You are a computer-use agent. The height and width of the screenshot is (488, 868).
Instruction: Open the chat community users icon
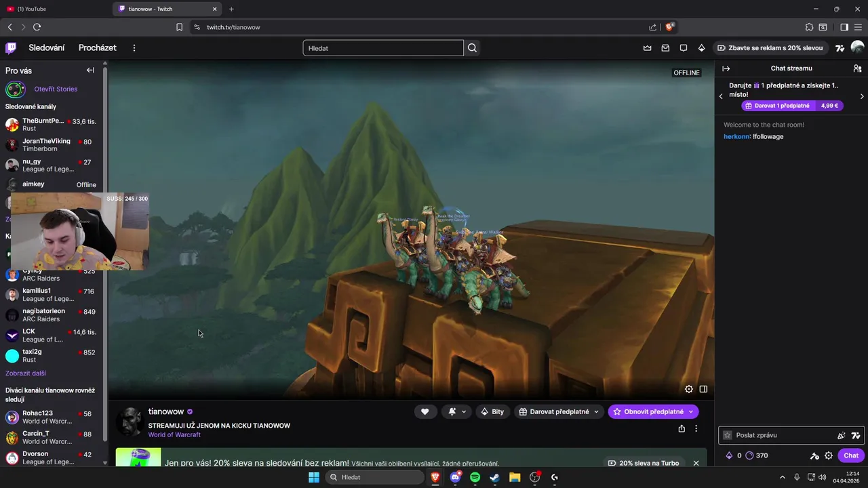pyautogui.click(x=857, y=68)
